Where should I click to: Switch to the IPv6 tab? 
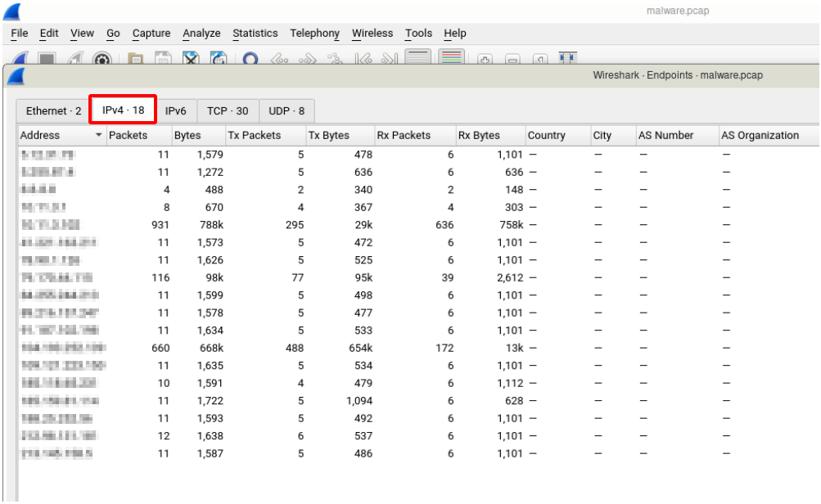[x=175, y=111]
